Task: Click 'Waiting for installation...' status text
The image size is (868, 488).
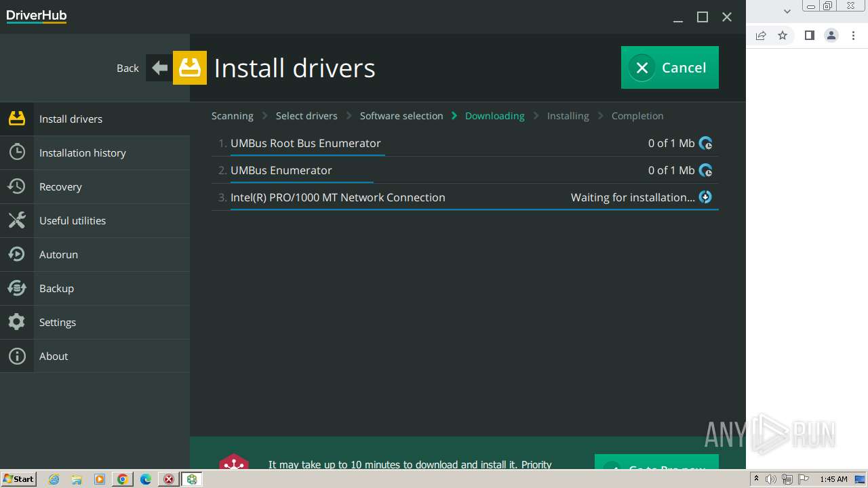Action: pos(633,197)
